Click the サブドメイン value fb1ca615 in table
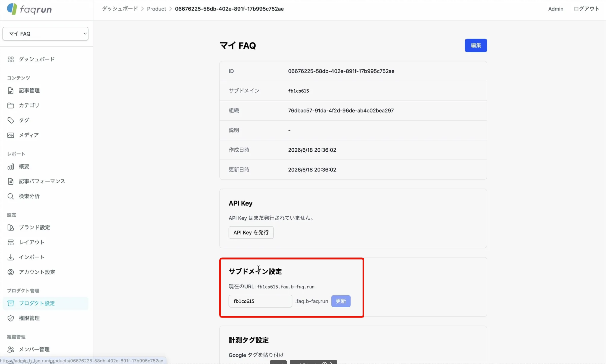Viewport: 606px width, 364px height. click(298, 91)
